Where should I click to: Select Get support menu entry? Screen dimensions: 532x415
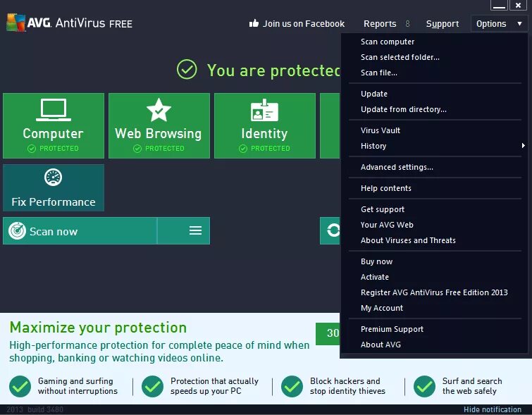click(383, 209)
